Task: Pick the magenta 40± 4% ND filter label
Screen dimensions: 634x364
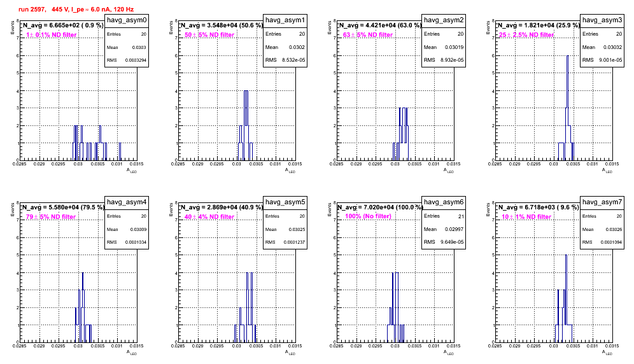Action: coord(209,217)
